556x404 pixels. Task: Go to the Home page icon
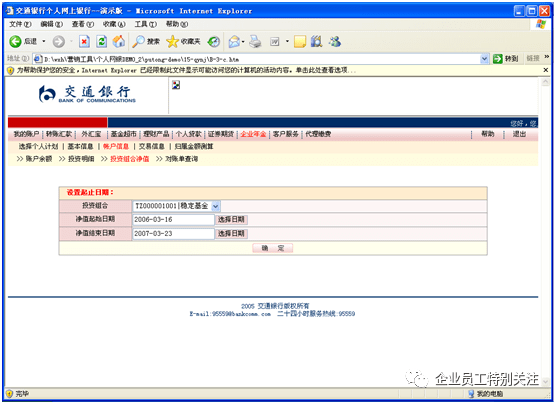pos(119,42)
